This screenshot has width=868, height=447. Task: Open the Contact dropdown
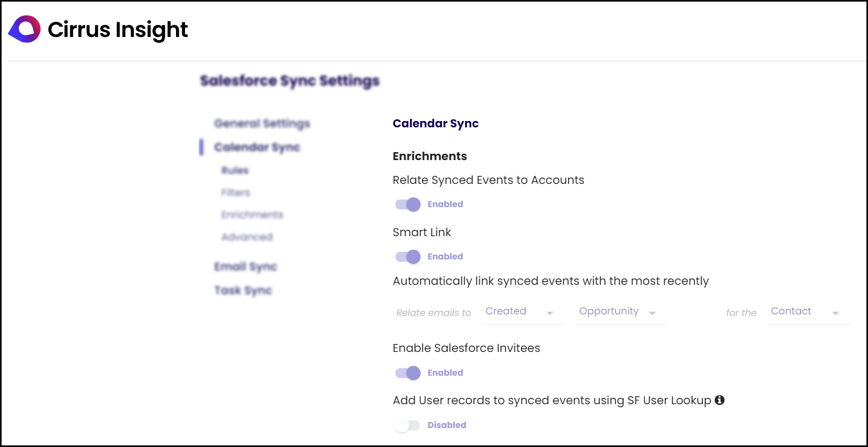pos(808,312)
